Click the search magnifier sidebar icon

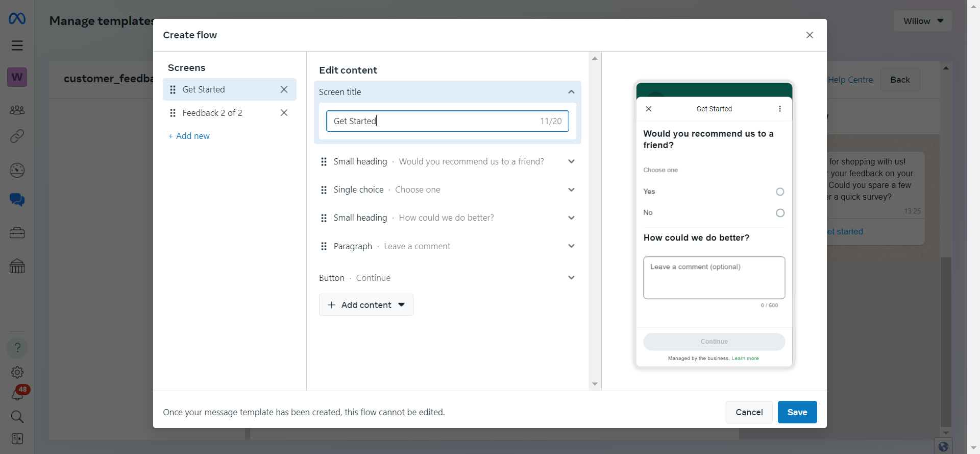point(17,417)
